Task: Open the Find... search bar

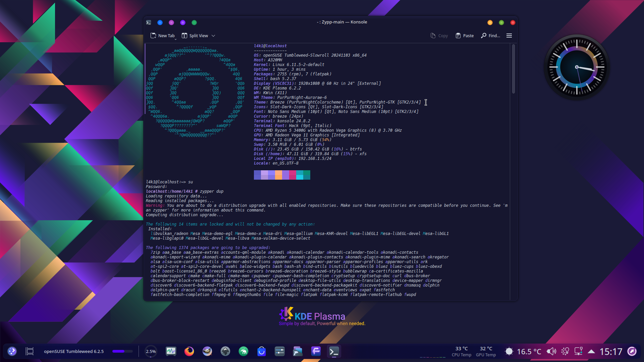Action: tap(490, 36)
